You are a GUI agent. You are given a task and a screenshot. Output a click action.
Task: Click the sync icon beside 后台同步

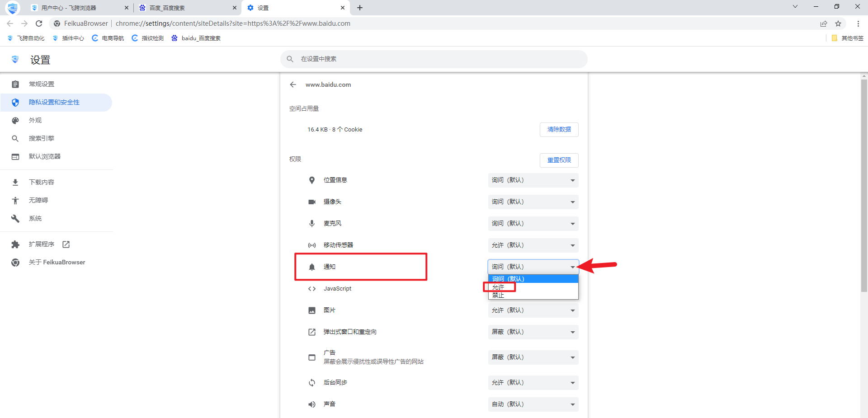312,383
